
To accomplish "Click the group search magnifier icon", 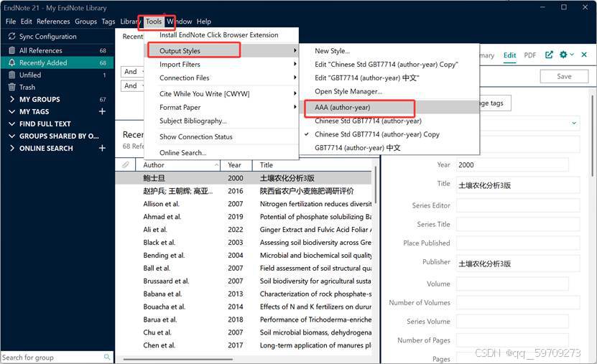I will pos(107,357).
